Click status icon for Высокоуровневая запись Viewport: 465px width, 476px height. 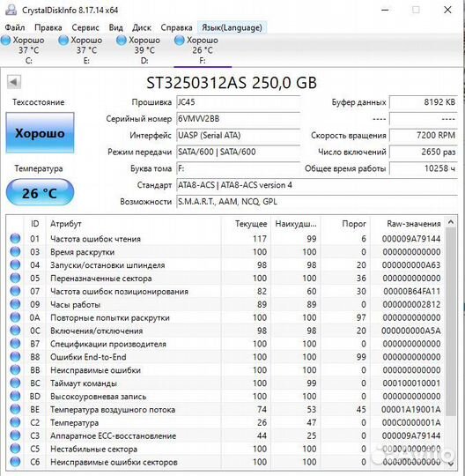click(15, 396)
